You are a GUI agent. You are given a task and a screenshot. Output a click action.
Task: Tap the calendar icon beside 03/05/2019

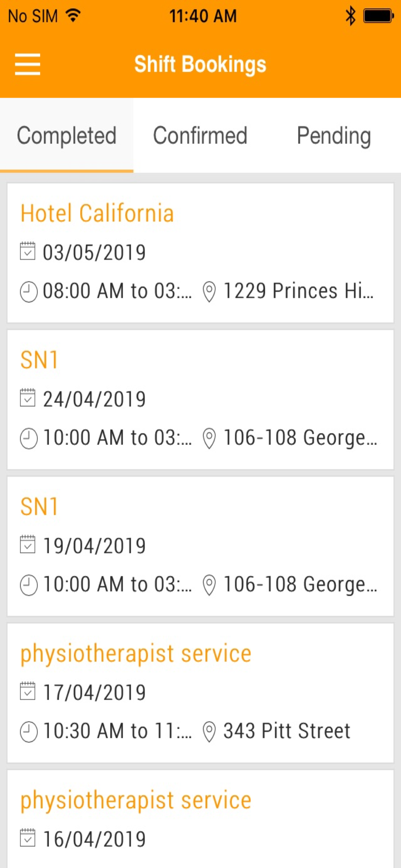(28, 251)
